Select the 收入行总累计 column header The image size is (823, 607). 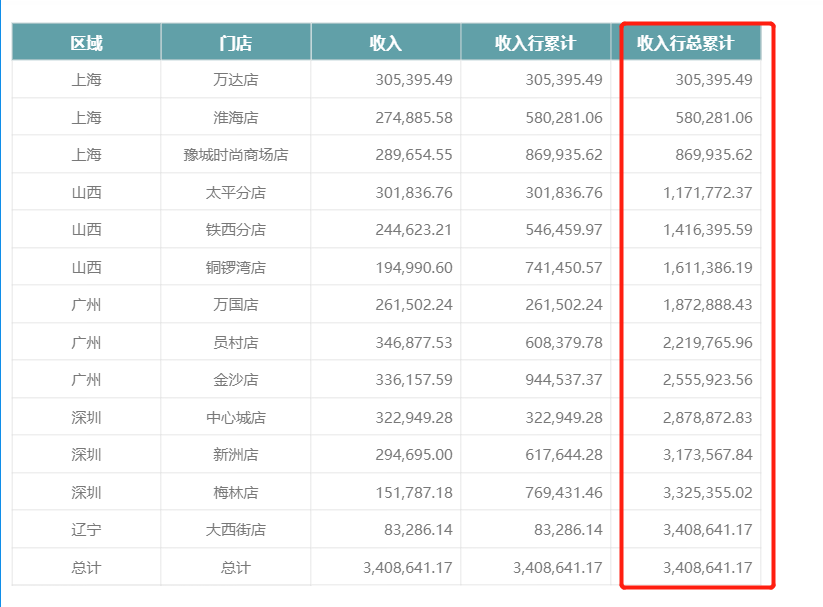[686, 42]
